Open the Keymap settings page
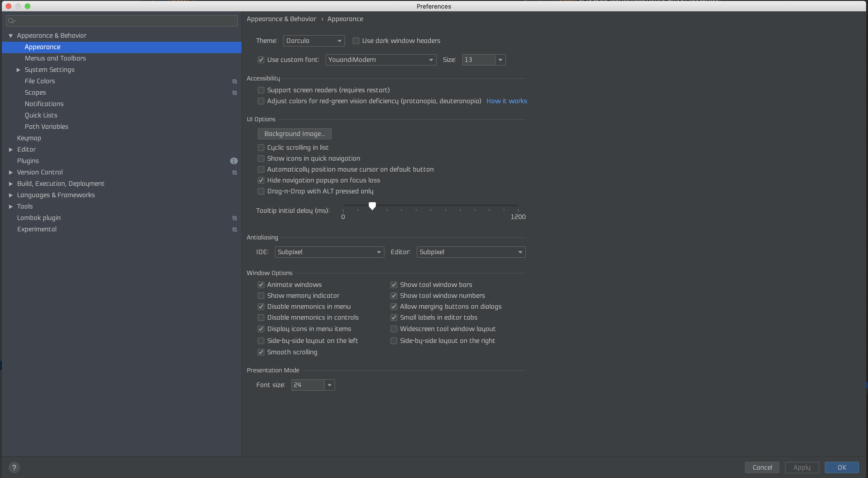 coord(29,138)
